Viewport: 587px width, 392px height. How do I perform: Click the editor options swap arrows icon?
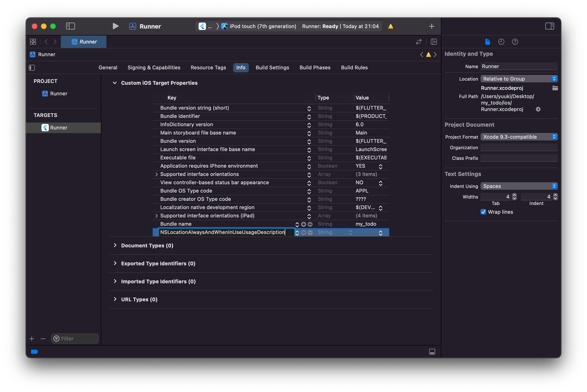point(419,42)
